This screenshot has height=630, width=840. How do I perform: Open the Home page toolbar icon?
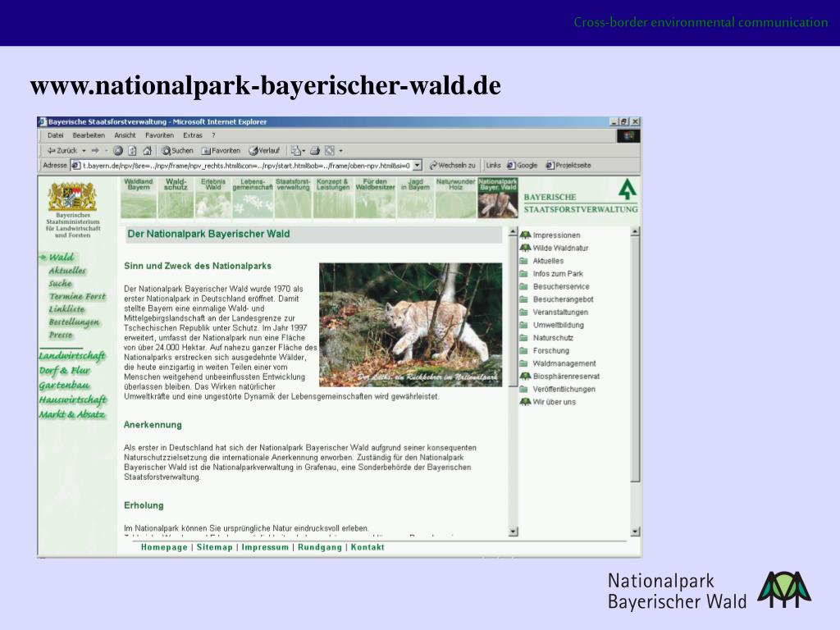pyautogui.click(x=148, y=151)
